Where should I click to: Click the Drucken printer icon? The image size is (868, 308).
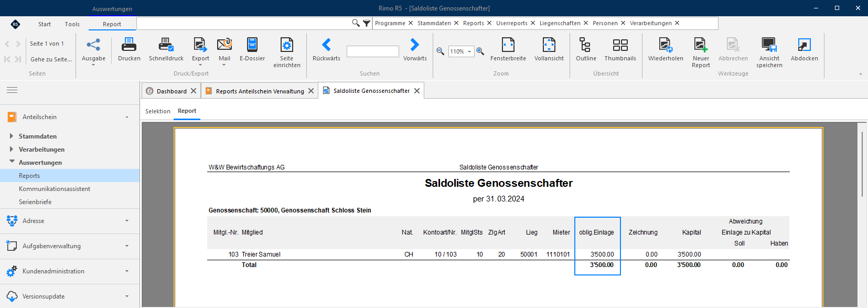pos(129,45)
